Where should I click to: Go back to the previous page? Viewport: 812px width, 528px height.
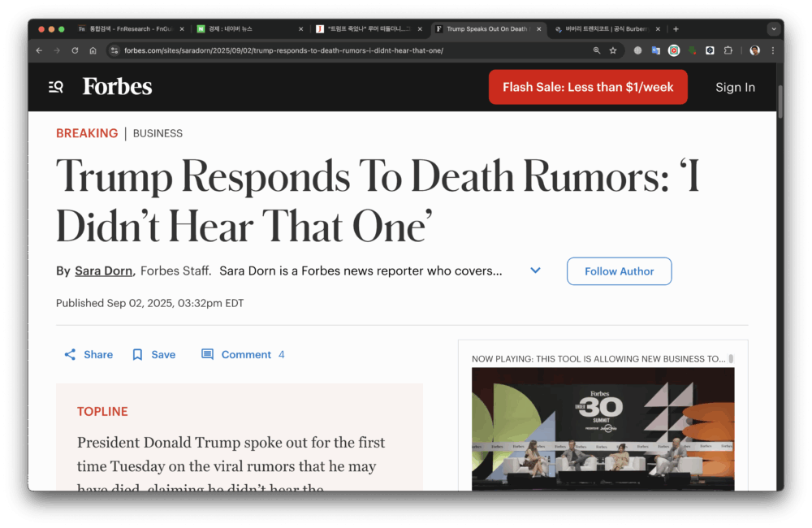pos(39,50)
